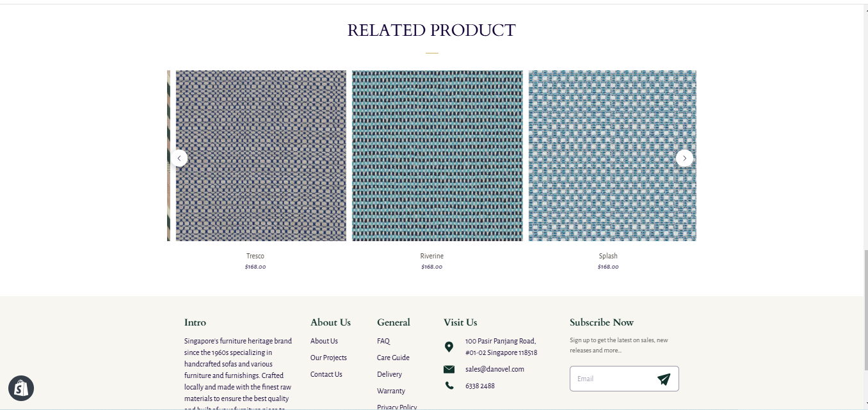Show previous related products
868x410 pixels.
tap(179, 158)
